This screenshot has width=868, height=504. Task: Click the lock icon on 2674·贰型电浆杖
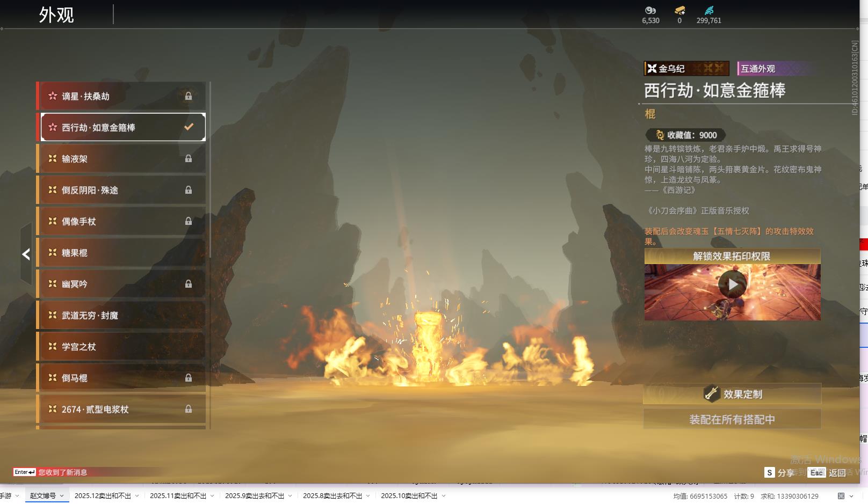pos(189,409)
